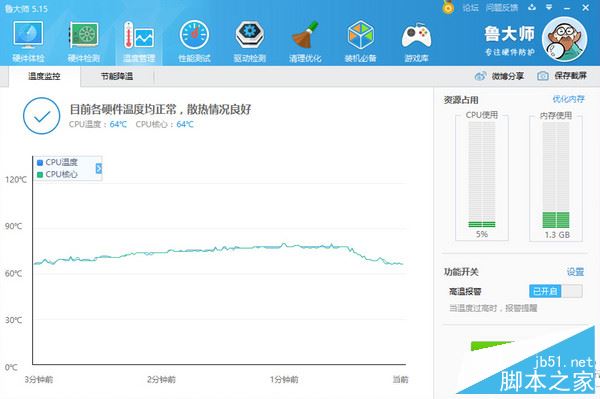Open the 问题反馈 feedback link

click(x=502, y=8)
